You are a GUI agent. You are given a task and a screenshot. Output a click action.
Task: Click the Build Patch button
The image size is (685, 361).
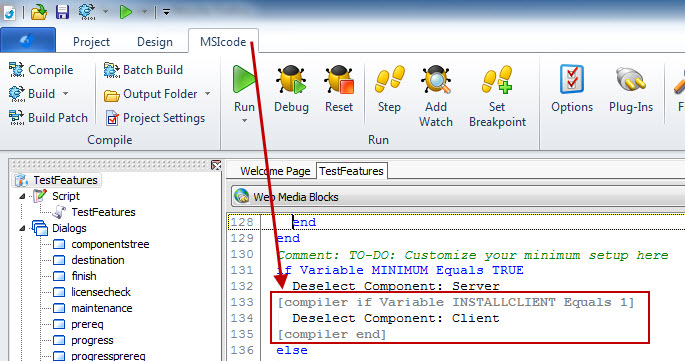click(x=48, y=118)
